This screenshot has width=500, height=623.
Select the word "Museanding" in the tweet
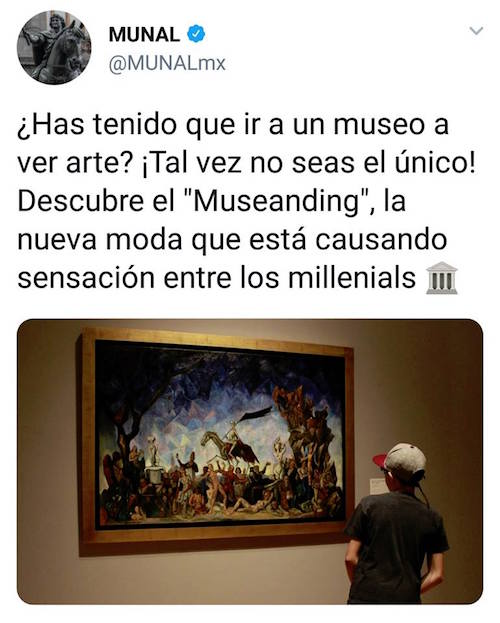[277, 201]
